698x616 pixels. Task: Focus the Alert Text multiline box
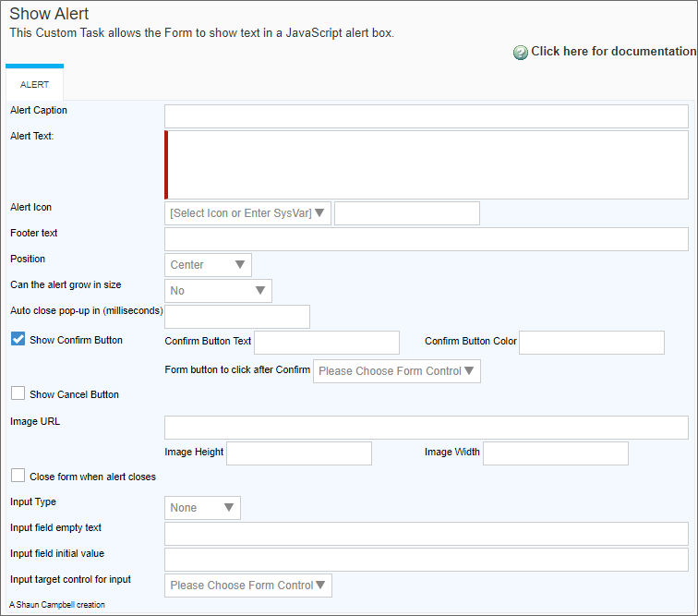pos(427,164)
